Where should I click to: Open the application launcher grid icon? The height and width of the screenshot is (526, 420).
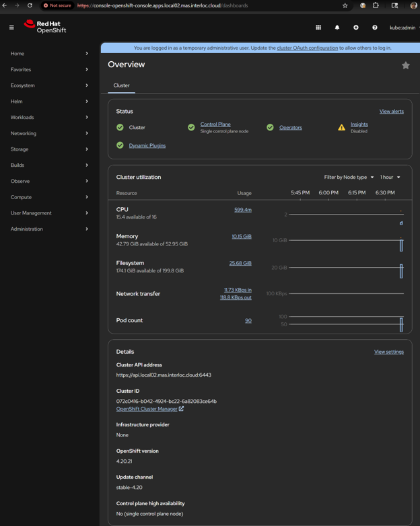pyautogui.click(x=318, y=28)
